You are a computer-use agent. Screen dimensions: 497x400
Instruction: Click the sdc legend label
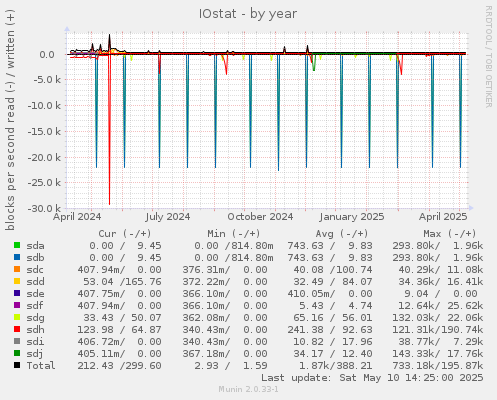35,270
